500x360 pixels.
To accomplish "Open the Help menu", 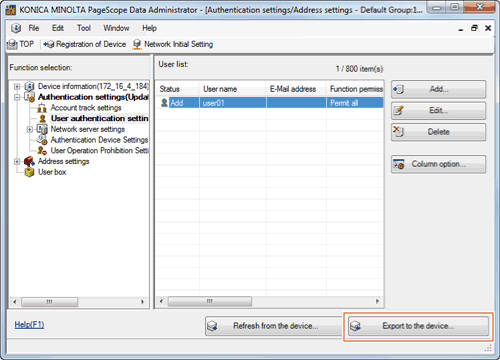I will (149, 28).
